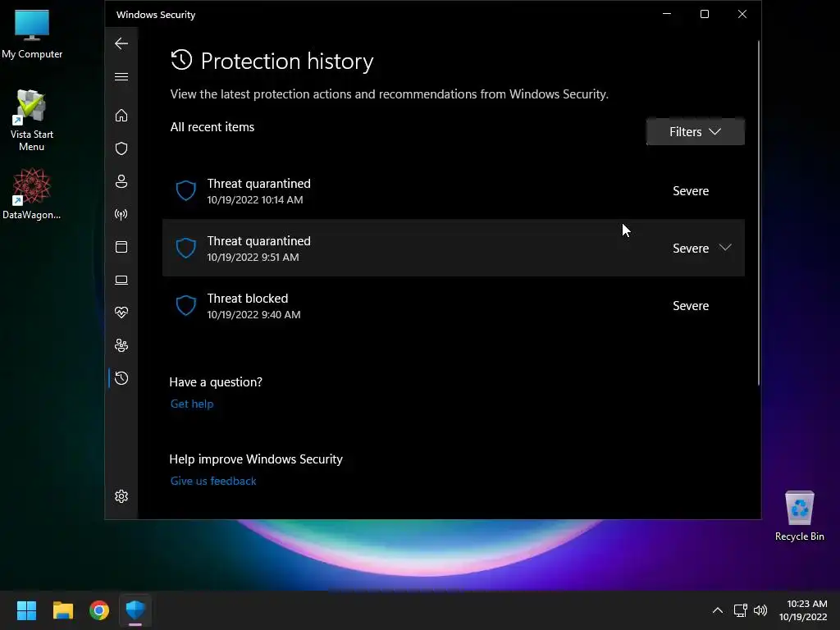Click Give us feedback link

coord(213,481)
